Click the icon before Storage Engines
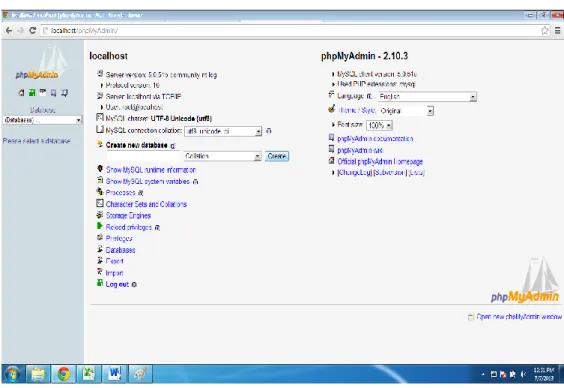The height and width of the screenshot is (388, 564). [x=100, y=215]
